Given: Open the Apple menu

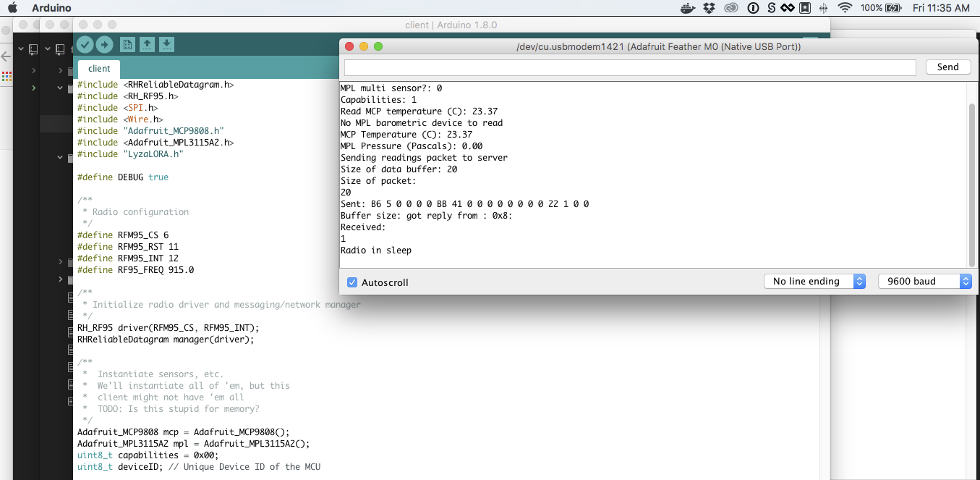Looking at the screenshot, I should [12, 8].
